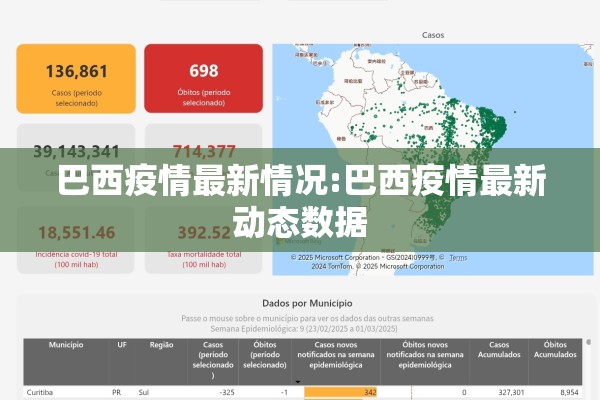The image size is (600, 400).
Task: Select the Curitiba municipality cell
Action: pyautogui.click(x=40, y=392)
